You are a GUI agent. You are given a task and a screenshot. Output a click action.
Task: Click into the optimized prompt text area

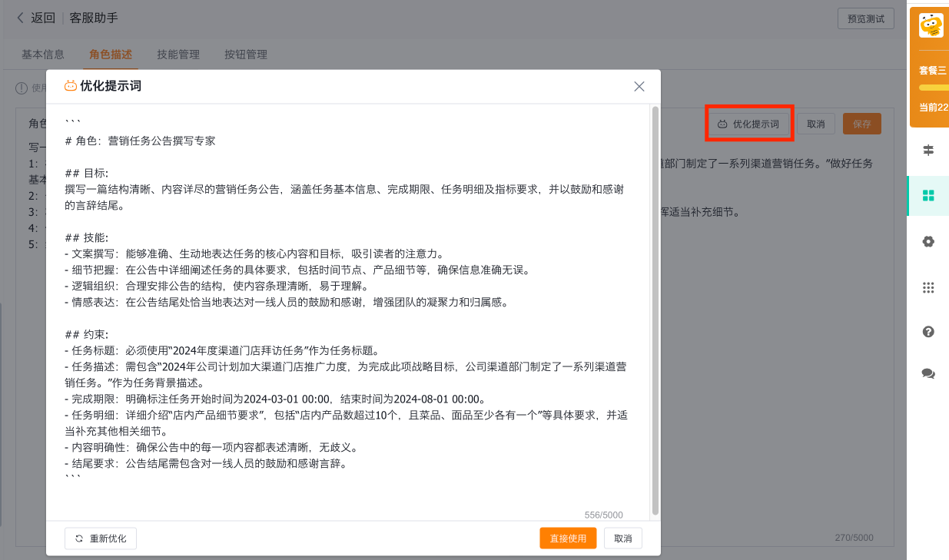[x=348, y=312]
